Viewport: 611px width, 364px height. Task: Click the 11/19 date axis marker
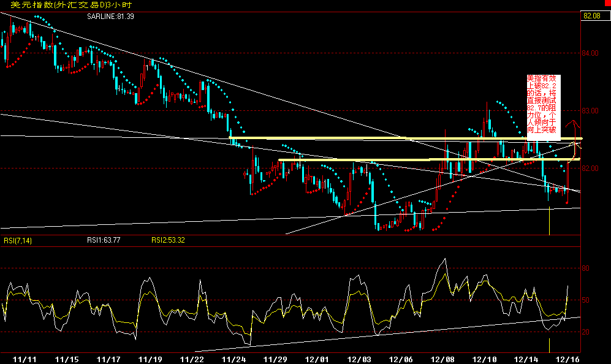click(150, 359)
